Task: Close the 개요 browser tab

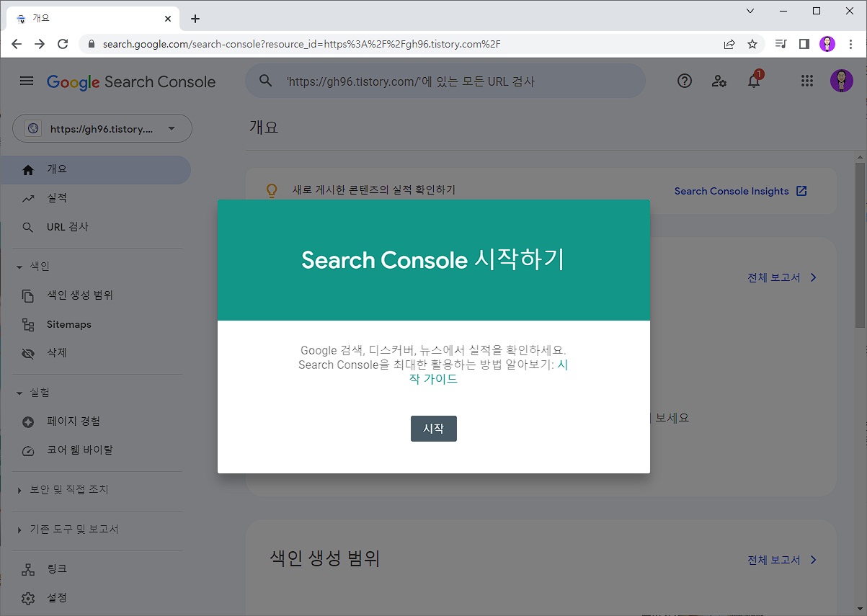Action: (168, 19)
